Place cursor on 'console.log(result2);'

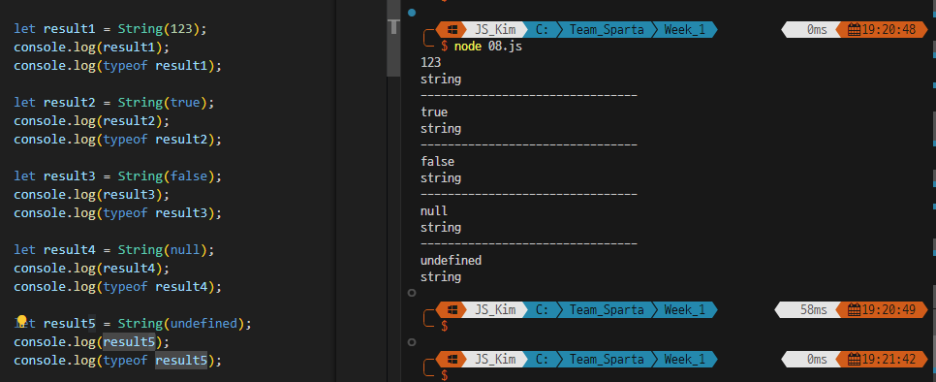coord(92,121)
